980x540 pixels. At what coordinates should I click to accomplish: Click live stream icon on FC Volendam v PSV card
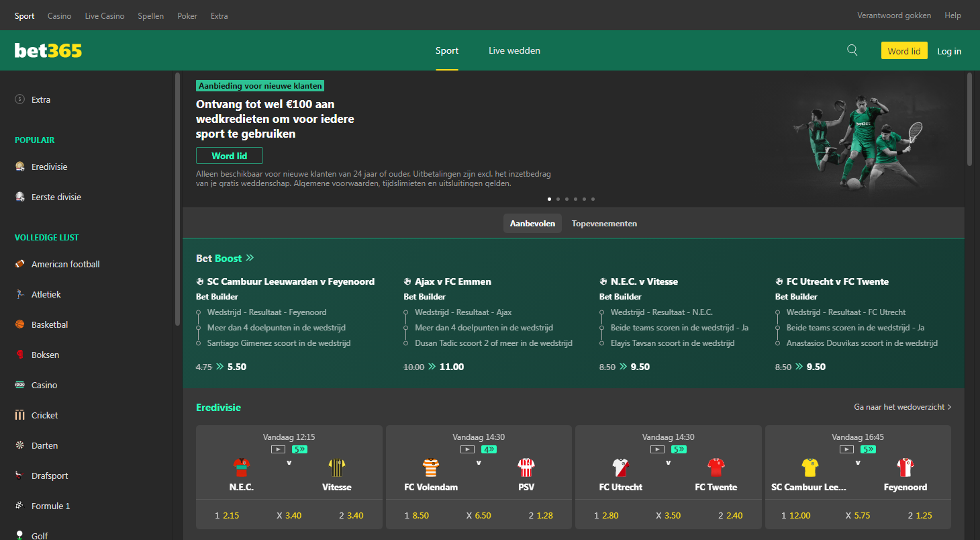pyautogui.click(x=468, y=449)
